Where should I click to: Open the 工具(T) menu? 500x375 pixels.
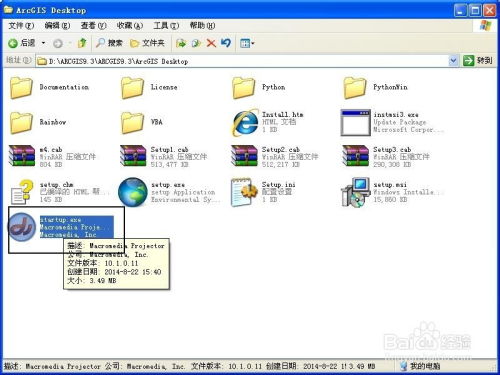(x=166, y=25)
